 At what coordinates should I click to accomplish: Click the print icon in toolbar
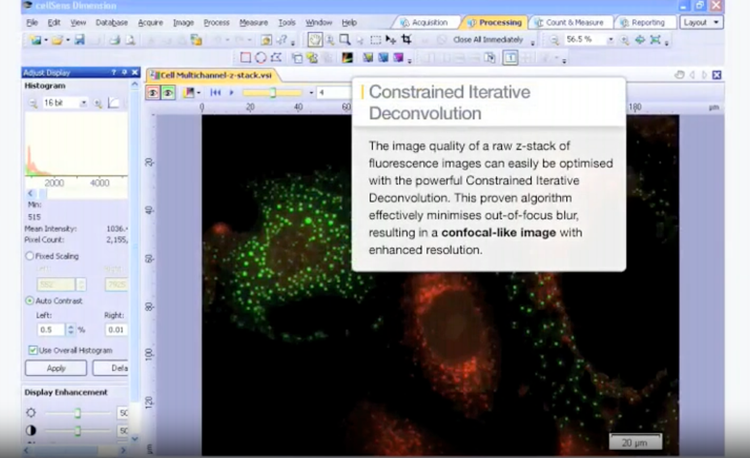(x=114, y=40)
